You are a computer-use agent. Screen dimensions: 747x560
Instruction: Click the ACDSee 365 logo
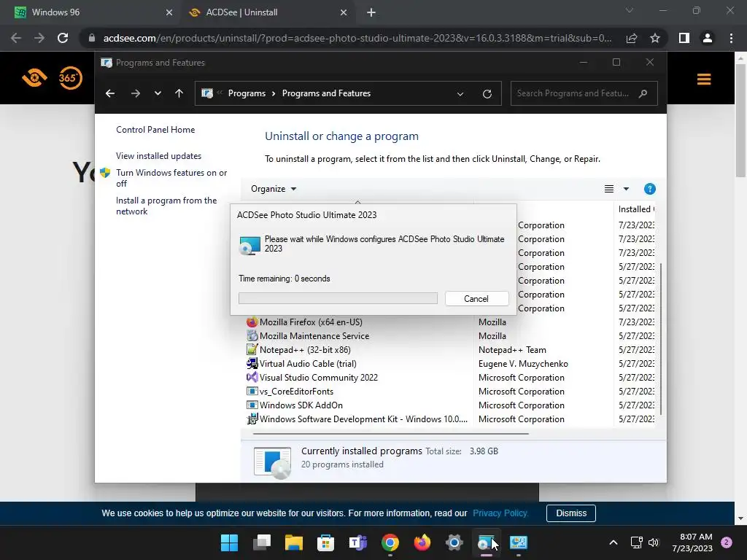[x=71, y=77]
